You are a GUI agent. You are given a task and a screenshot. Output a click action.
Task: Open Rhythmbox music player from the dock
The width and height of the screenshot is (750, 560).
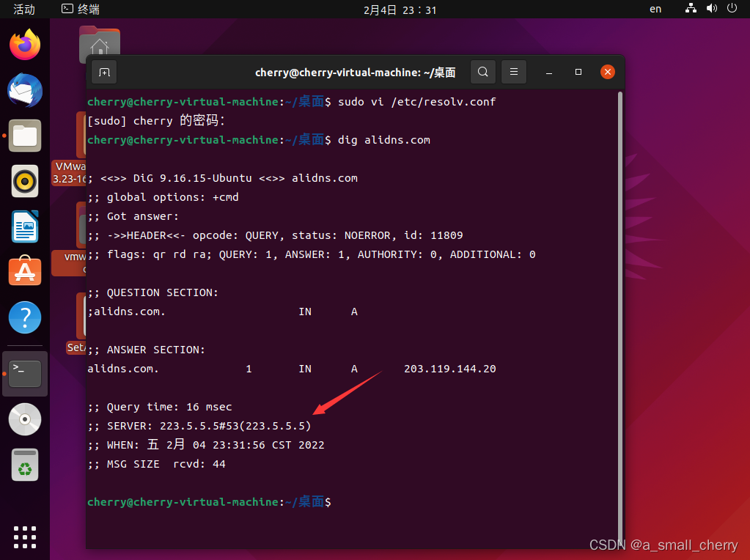(25, 181)
